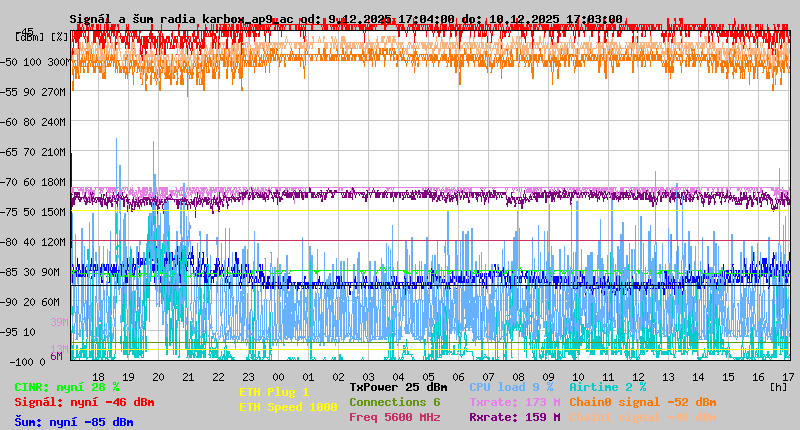Click the chart title text

tap(346, 19)
